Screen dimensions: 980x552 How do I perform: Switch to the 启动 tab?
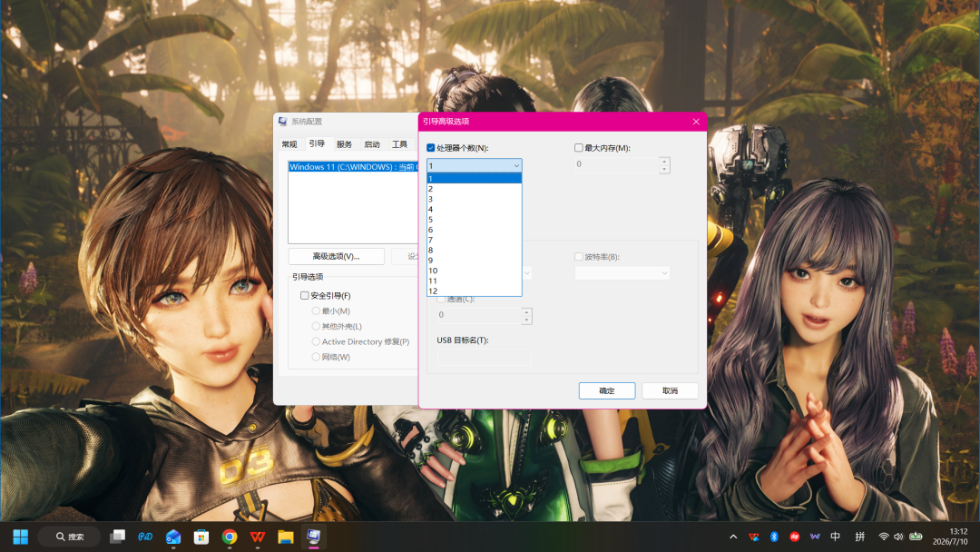point(372,144)
